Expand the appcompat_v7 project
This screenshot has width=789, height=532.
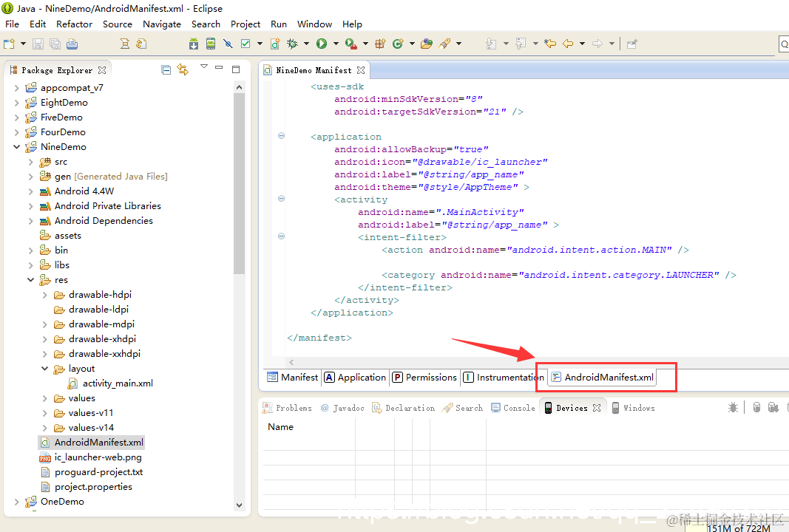(16, 88)
